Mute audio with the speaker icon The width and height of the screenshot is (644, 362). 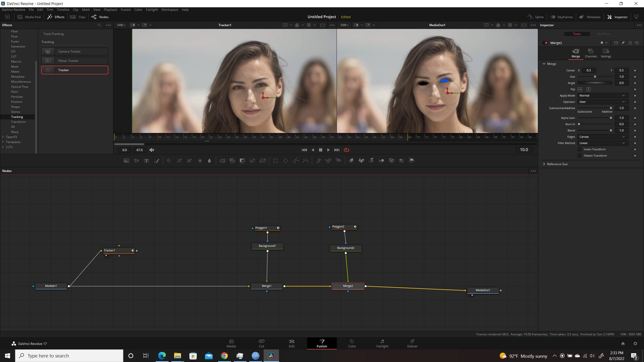tap(152, 150)
